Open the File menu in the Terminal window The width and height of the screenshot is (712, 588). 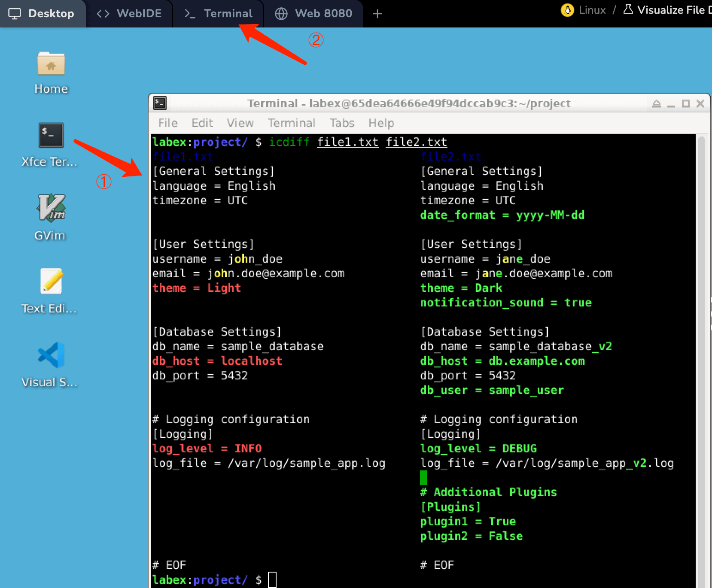167,123
